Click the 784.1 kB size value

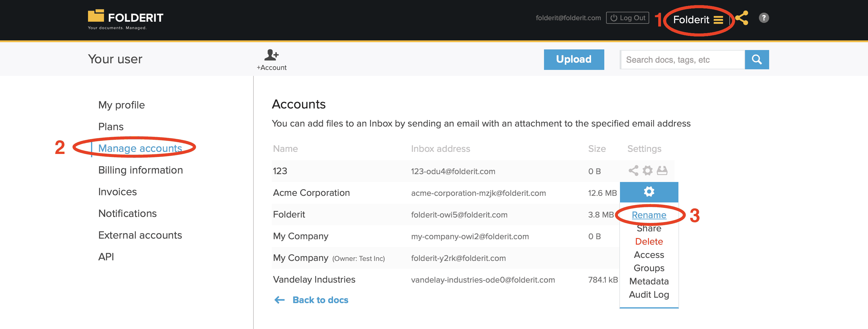pos(602,280)
